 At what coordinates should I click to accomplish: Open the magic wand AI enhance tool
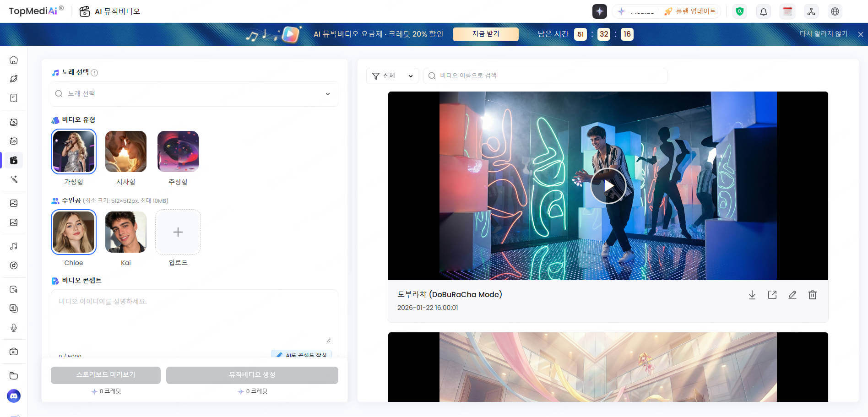13,179
